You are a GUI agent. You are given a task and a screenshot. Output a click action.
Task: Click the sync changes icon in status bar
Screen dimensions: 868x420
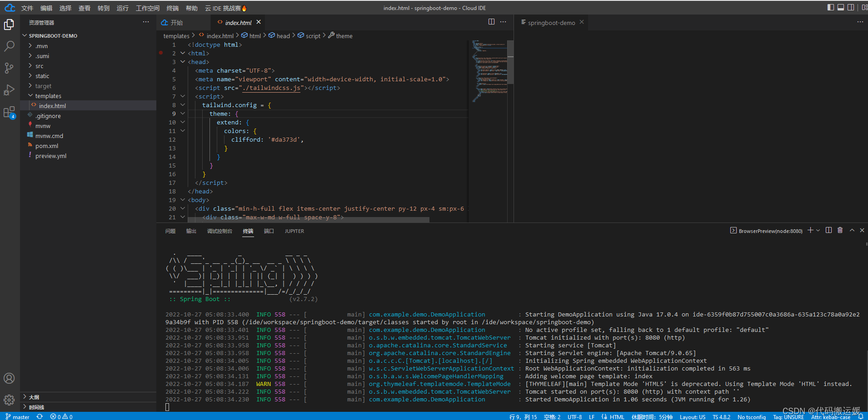tap(40, 416)
